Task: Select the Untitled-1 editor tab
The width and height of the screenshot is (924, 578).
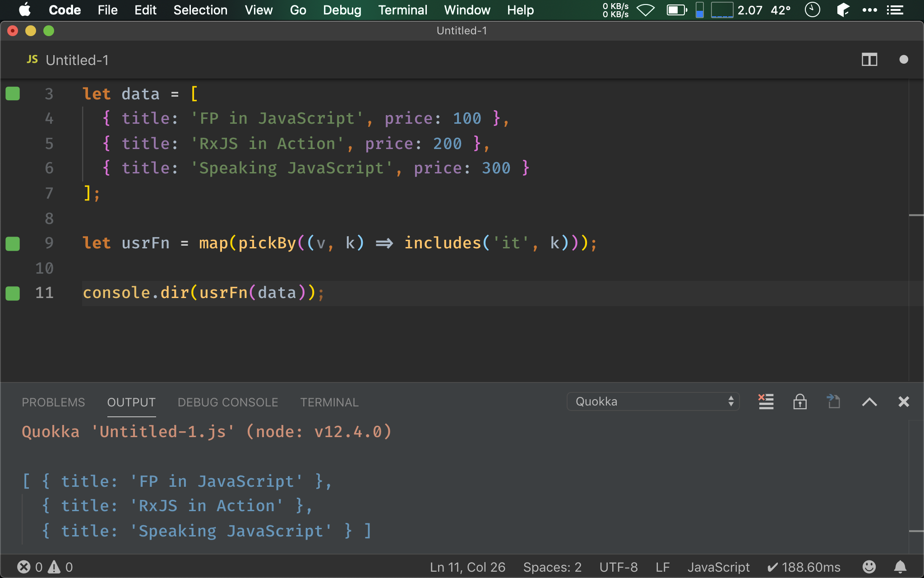Action: [x=68, y=60]
